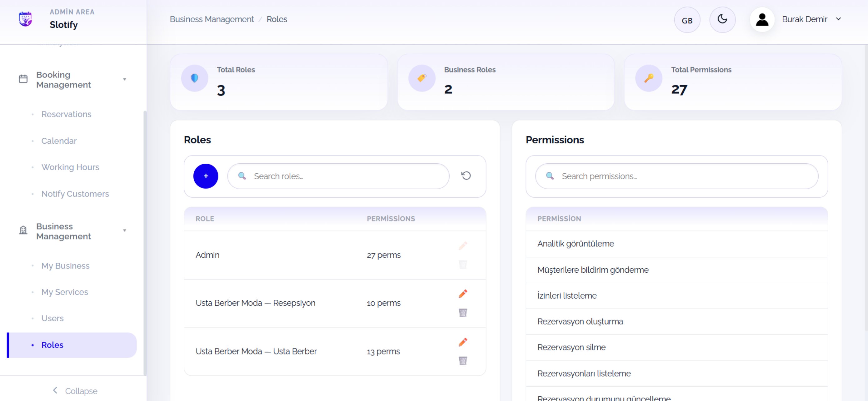868x401 pixels.
Task: Open My Services in the sidebar
Action: click(65, 292)
